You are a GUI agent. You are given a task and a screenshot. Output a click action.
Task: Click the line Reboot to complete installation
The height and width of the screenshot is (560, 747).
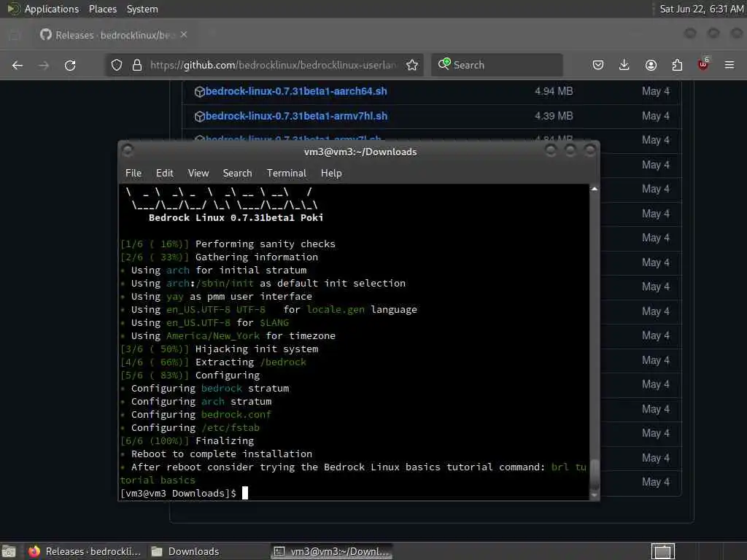pyautogui.click(x=222, y=454)
